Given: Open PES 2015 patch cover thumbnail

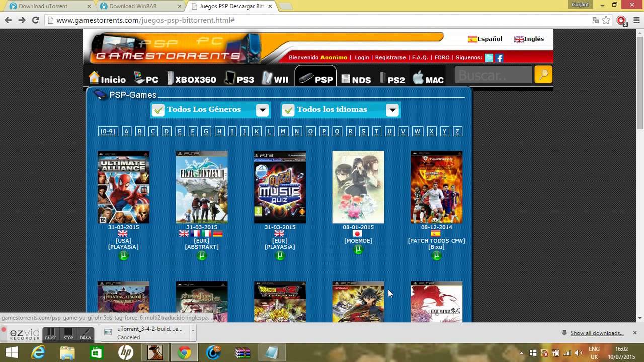Looking at the screenshot, I should pos(436,187).
